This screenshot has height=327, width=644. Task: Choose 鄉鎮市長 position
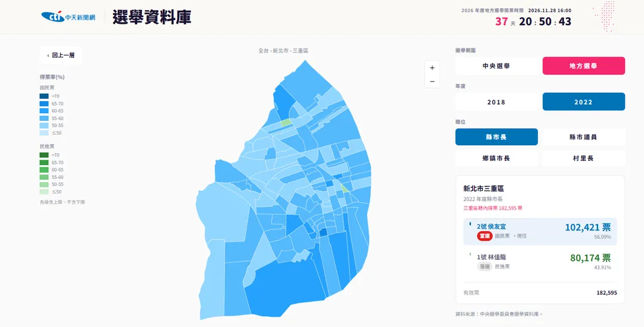pyautogui.click(x=496, y=158)
